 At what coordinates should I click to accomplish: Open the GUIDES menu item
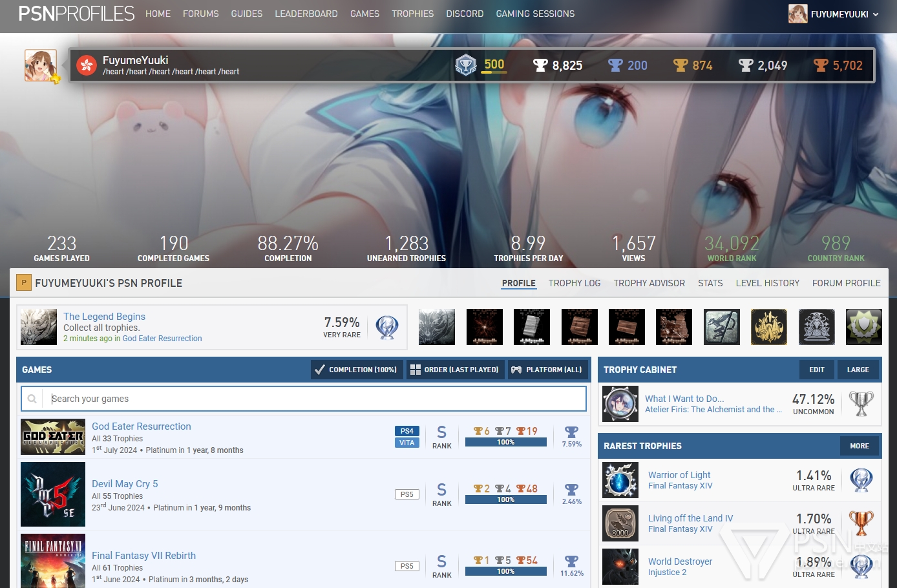point(247,14)
